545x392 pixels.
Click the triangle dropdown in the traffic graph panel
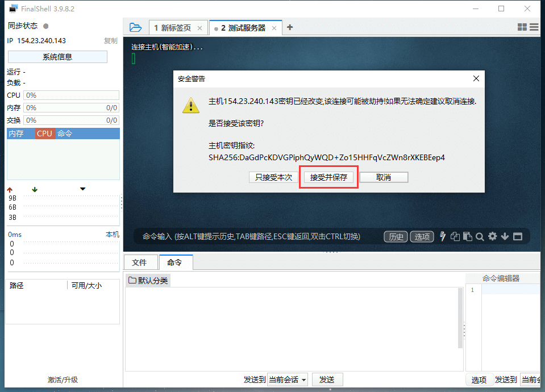point(82,188)
